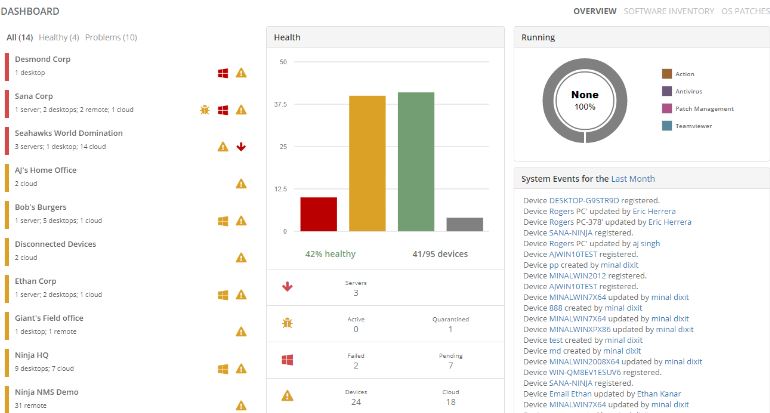
Task: Click Windows patch icon for Desmond Corp
Action: coord(223,73)
